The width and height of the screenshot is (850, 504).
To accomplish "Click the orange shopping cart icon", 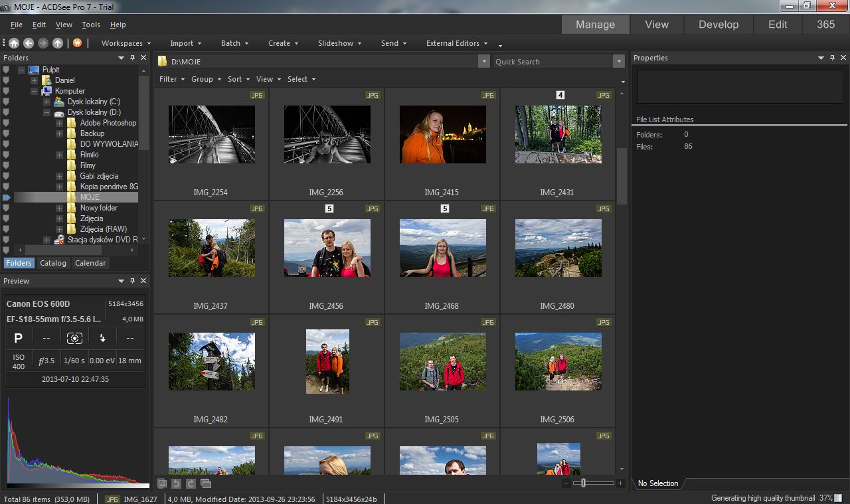I will point(78,43).
